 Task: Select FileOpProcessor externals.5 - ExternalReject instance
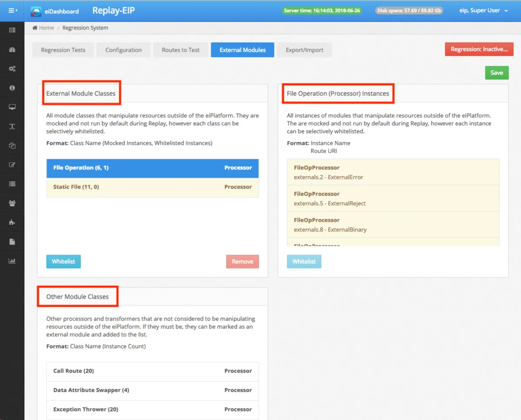393,198
